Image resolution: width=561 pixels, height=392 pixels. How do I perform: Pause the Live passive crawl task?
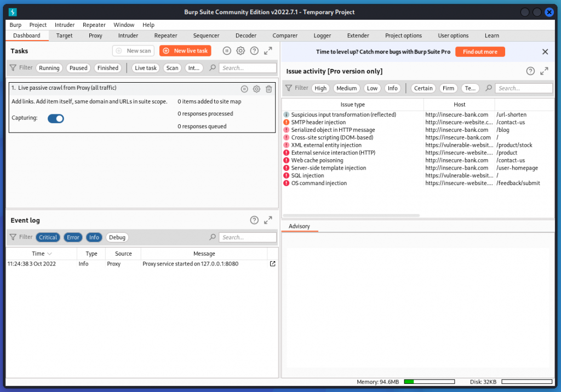point(244,89)
